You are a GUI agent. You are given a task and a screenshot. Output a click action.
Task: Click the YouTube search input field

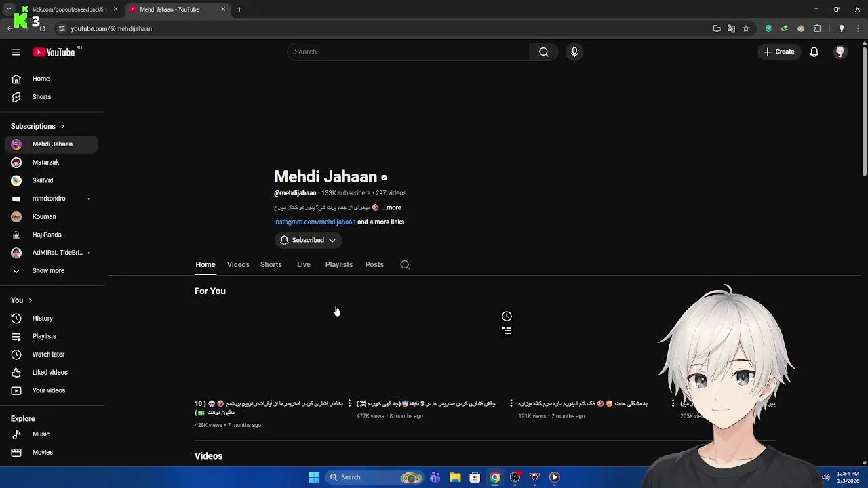[409, 52]
